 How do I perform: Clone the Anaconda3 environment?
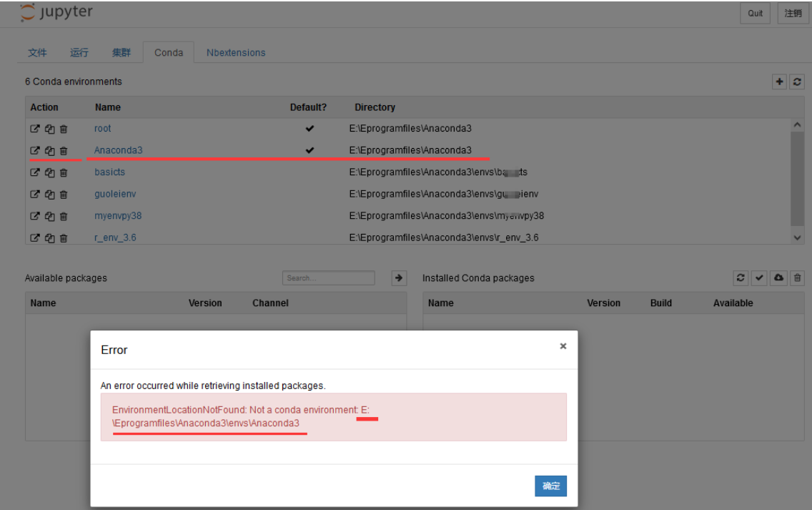[x=50, y=150]
